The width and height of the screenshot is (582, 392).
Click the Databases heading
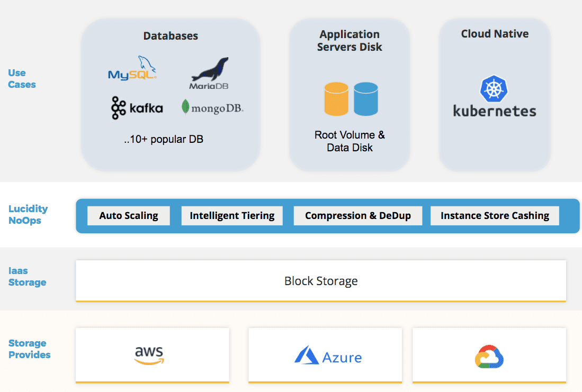point(171,36)
